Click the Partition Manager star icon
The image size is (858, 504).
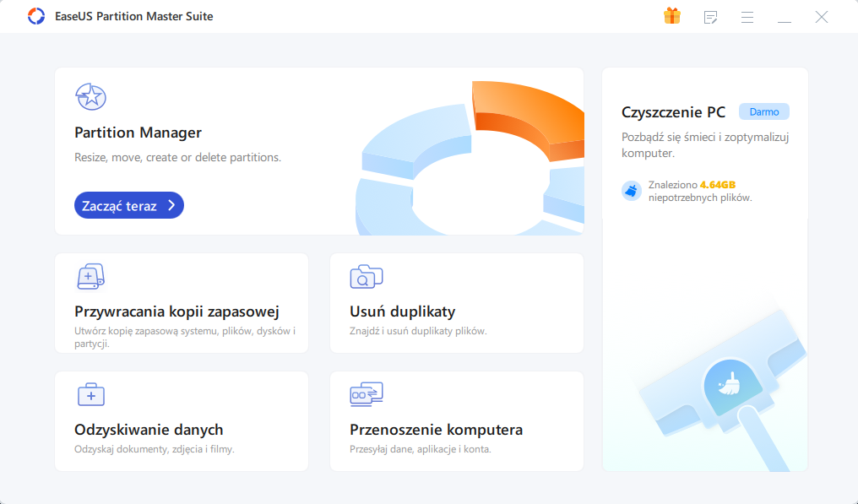[x=90, y=97]
